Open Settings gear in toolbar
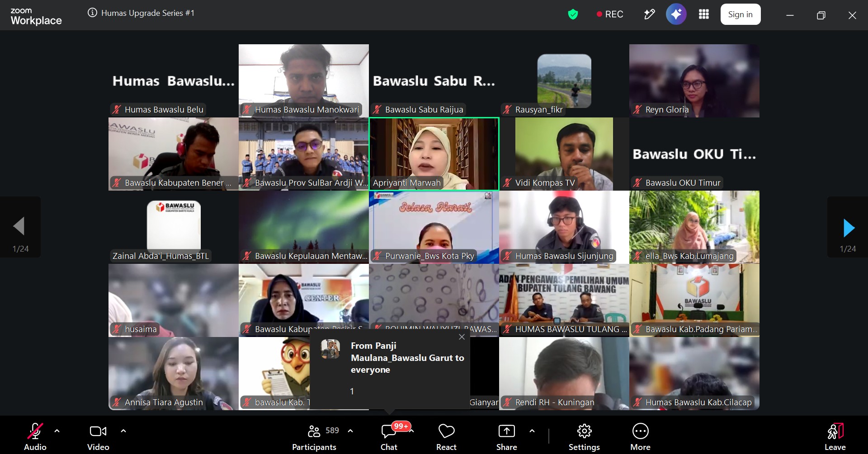 pyautogui.click(x=584, y=436)
